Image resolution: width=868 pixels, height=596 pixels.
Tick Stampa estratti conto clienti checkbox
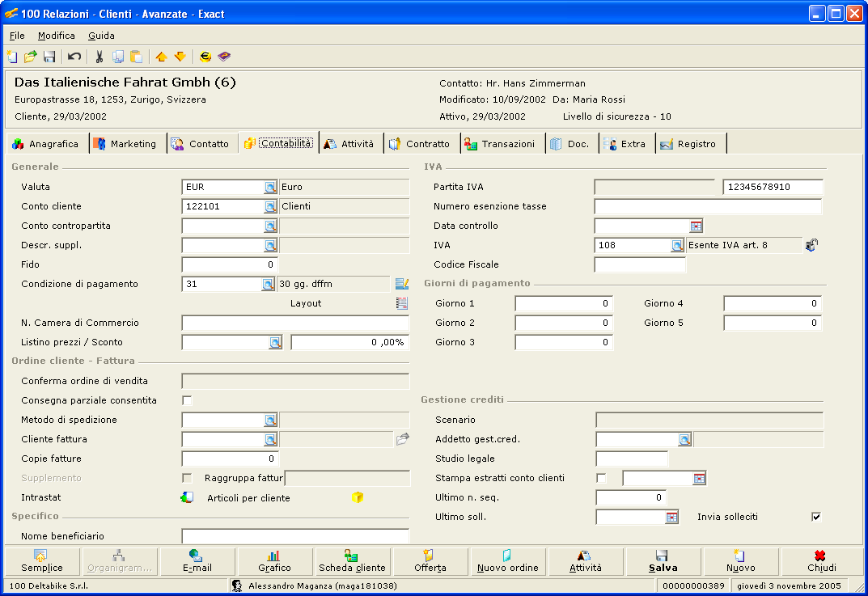click(601, 478)
